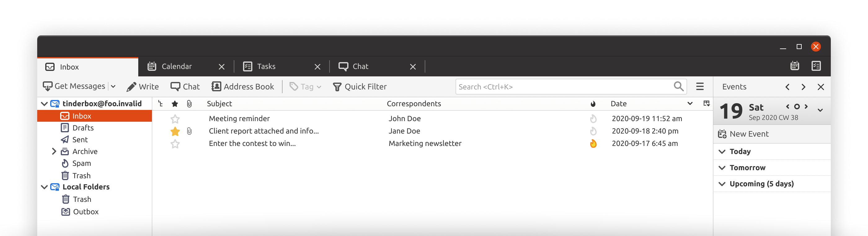Go to next day in Events pane
This screenshot has width=868, height=236.
(803, 87)
